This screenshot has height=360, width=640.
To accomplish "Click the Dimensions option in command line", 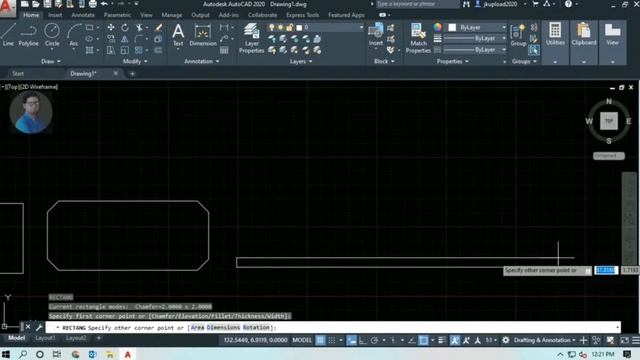I will click(223, 327).
